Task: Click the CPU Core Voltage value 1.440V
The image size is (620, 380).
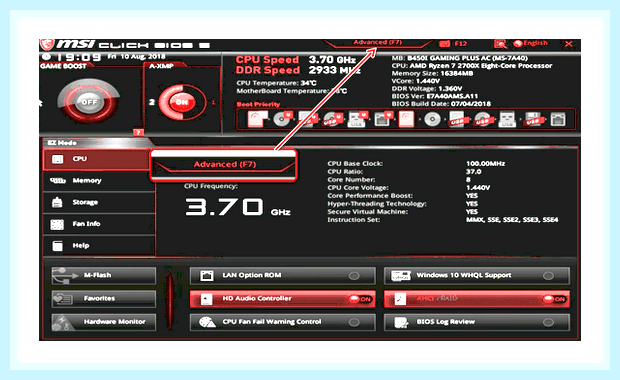Action: point(478,188)
